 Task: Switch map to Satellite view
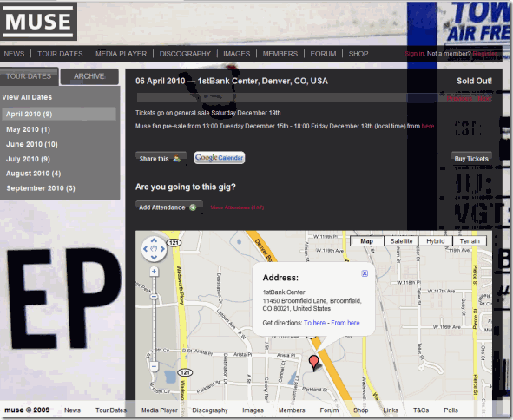(401, 241)
